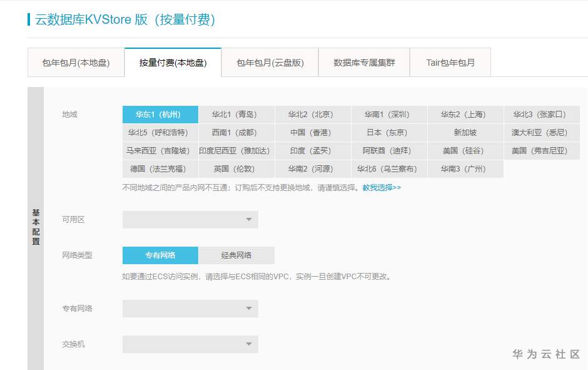Expand the 专有网络 VPC dropdown

point(190,309)
